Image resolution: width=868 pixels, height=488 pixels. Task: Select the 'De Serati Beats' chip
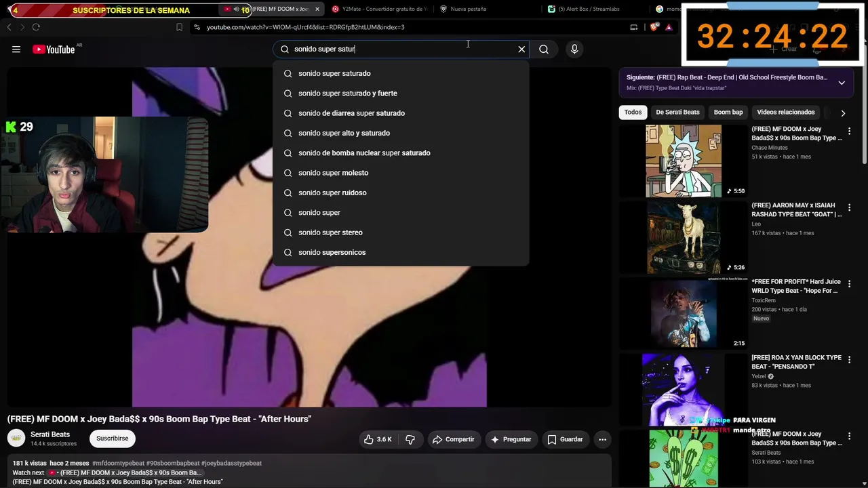(x=677, y=113)
